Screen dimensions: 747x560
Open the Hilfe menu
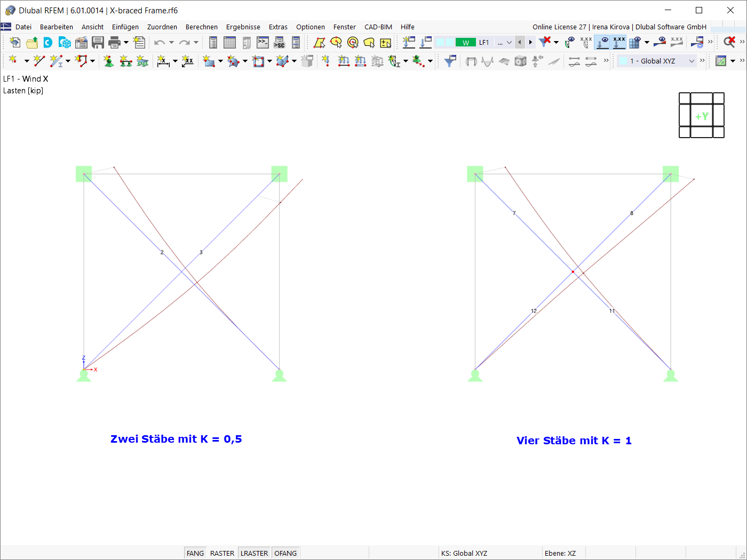(408, 27)
